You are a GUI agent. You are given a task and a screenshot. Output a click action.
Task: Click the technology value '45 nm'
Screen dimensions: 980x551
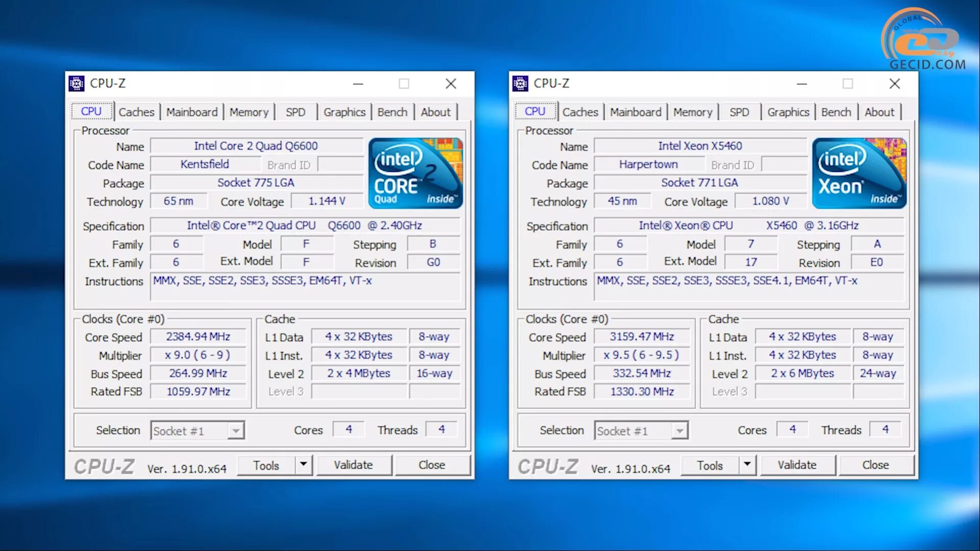[622, 201]
